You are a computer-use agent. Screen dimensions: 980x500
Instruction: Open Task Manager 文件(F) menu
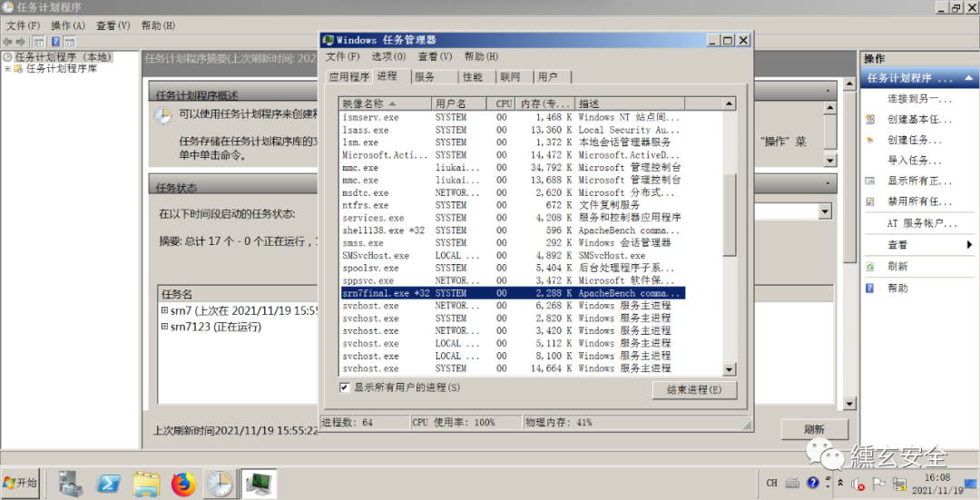342,57
